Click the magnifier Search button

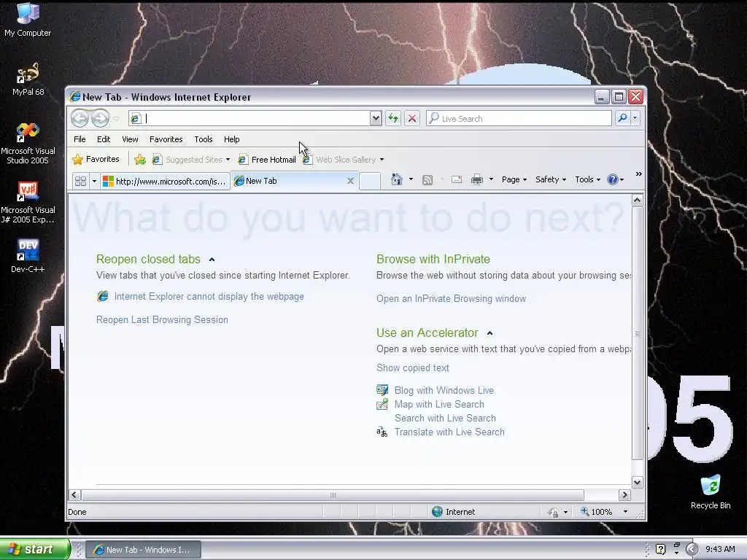click(x=622, y=118)
